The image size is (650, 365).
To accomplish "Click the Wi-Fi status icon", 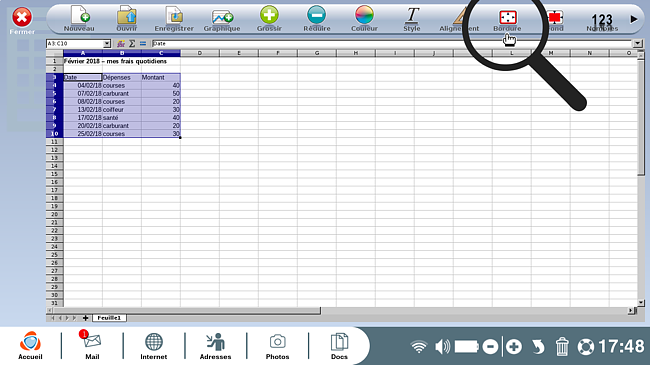I will pos(419,346).
